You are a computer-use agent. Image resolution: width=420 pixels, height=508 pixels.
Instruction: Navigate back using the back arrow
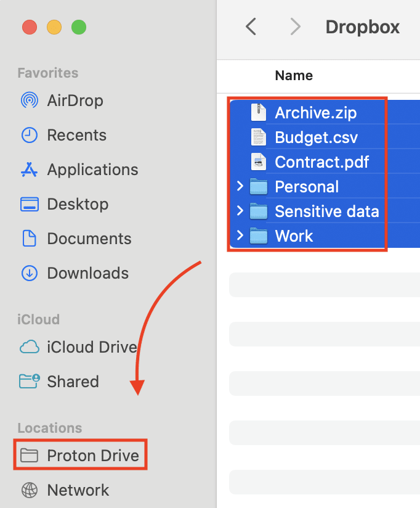pos(250,27)
